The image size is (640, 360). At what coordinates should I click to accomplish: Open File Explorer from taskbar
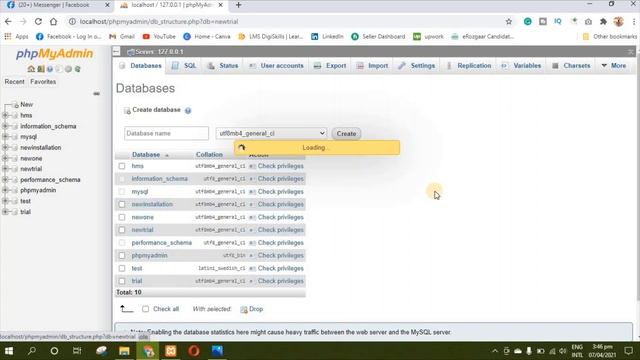coord(124,351)
